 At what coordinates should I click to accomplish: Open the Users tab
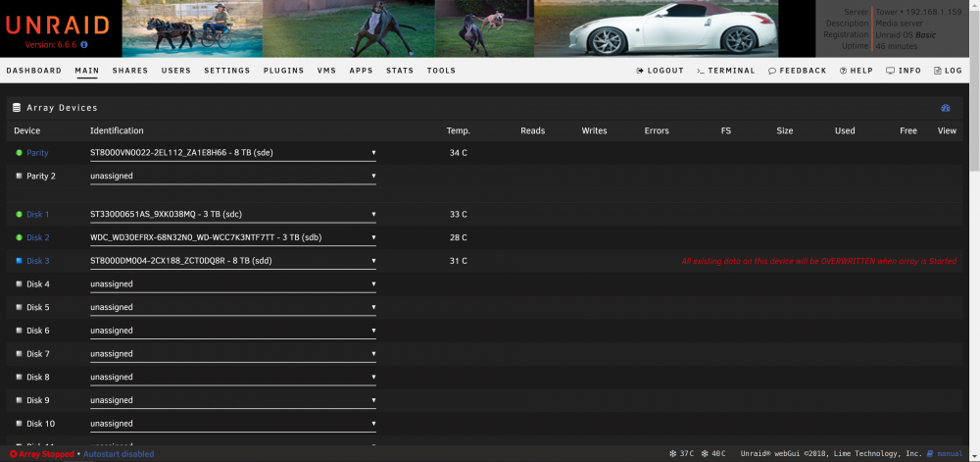click(176, 71)
